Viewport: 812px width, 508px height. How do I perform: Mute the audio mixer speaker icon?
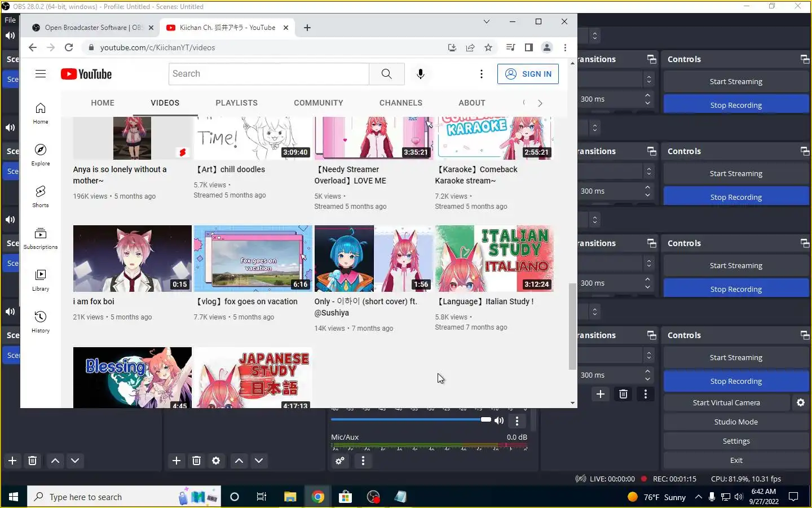click(499, 420)
